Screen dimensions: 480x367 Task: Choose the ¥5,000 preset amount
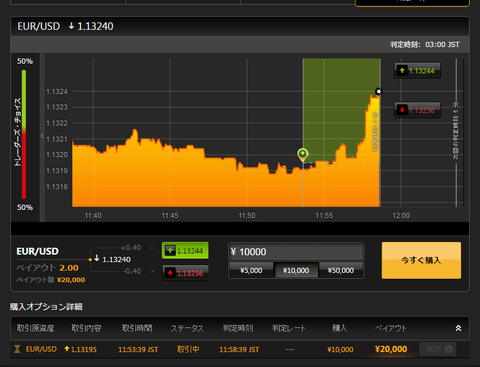click(x=251, y=270)
